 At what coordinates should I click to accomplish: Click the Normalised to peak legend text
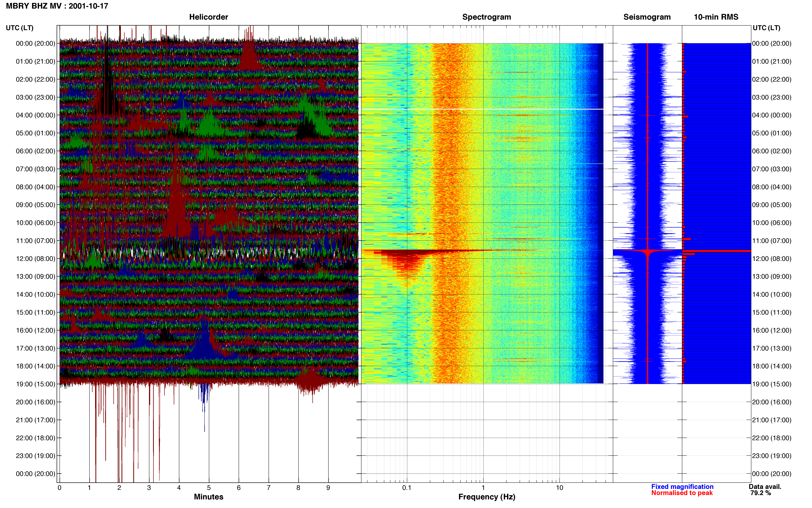pos(682,493)
